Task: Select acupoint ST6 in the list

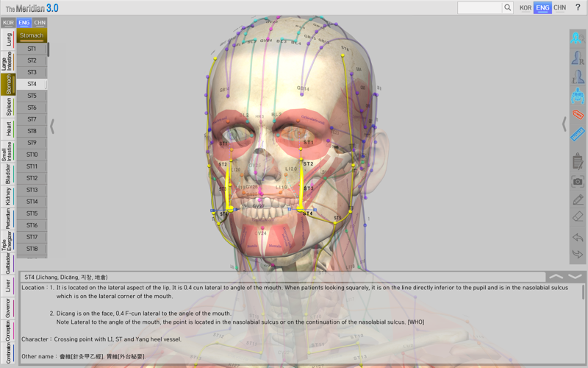Action: click(x=32, y=107)
